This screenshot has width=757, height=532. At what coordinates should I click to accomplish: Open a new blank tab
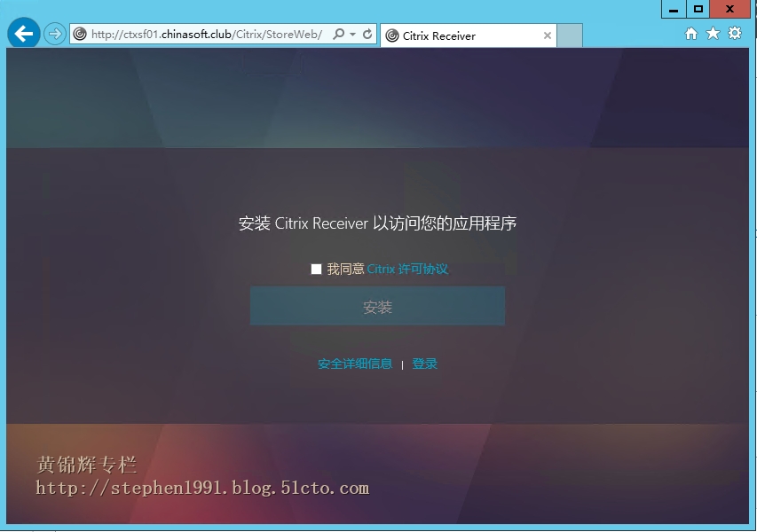tap(570, 35)
